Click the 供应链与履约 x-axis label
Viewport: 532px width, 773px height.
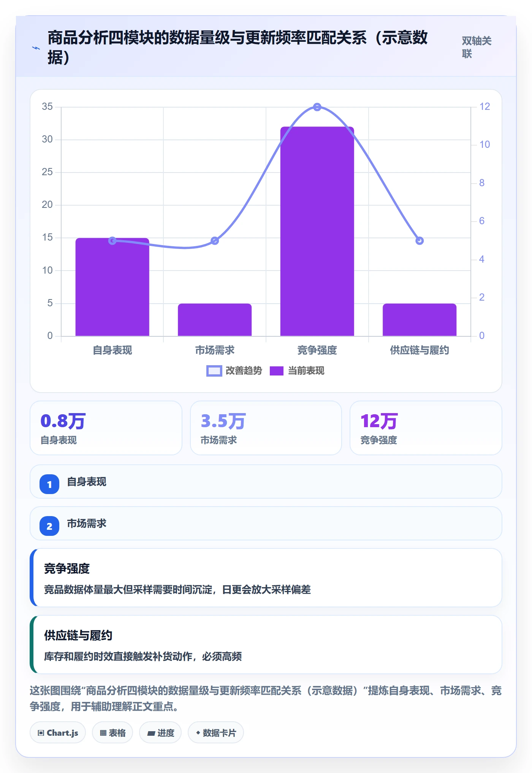(420, 350)
